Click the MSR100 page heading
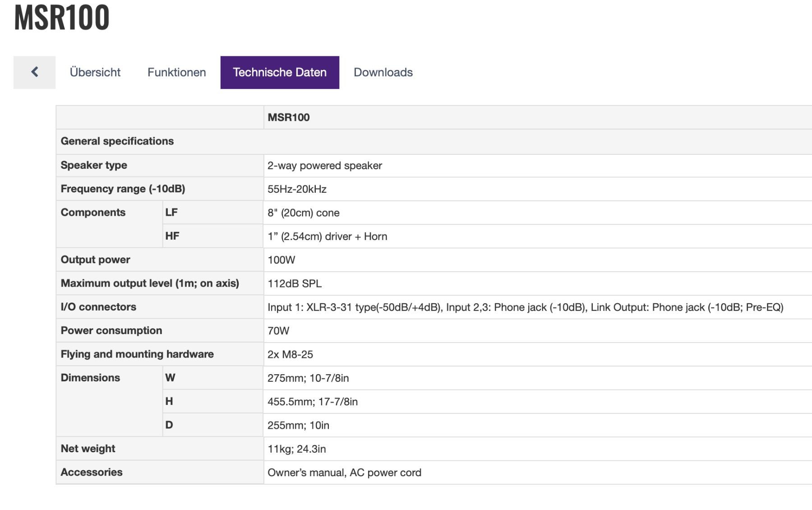812x510 pixels. (62, 18)
